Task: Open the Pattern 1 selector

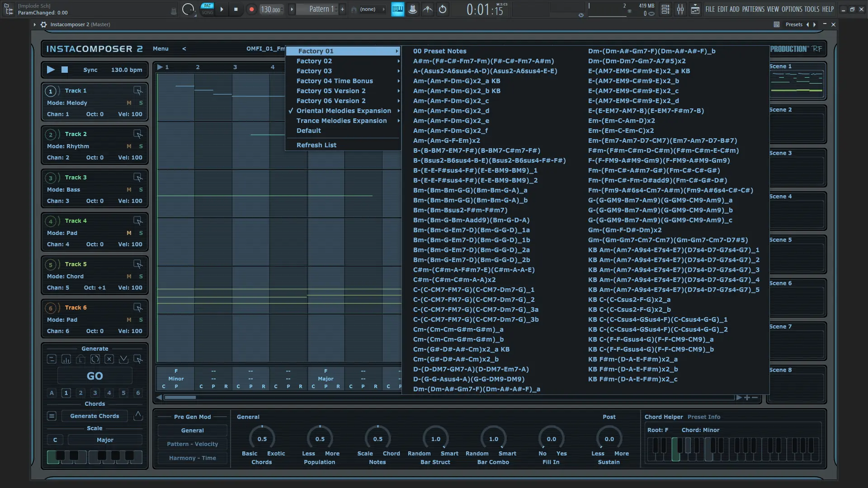Action: coord(321,9)
